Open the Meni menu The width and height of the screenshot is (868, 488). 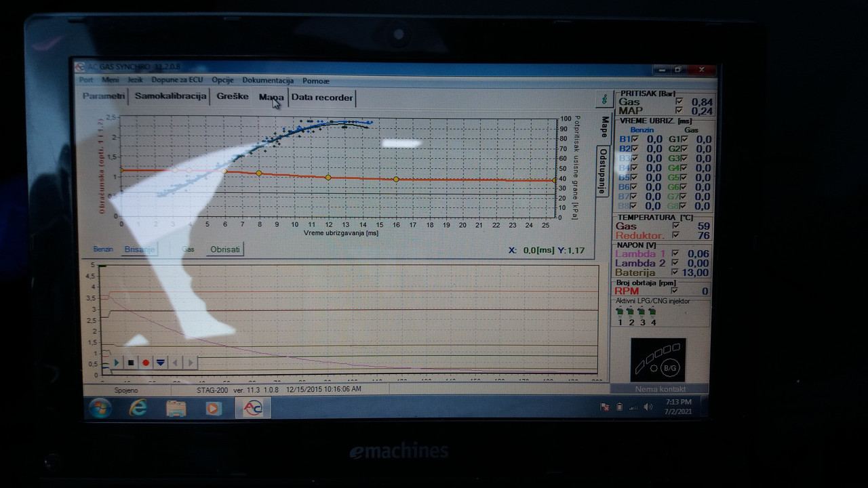[x=111, y=80]
